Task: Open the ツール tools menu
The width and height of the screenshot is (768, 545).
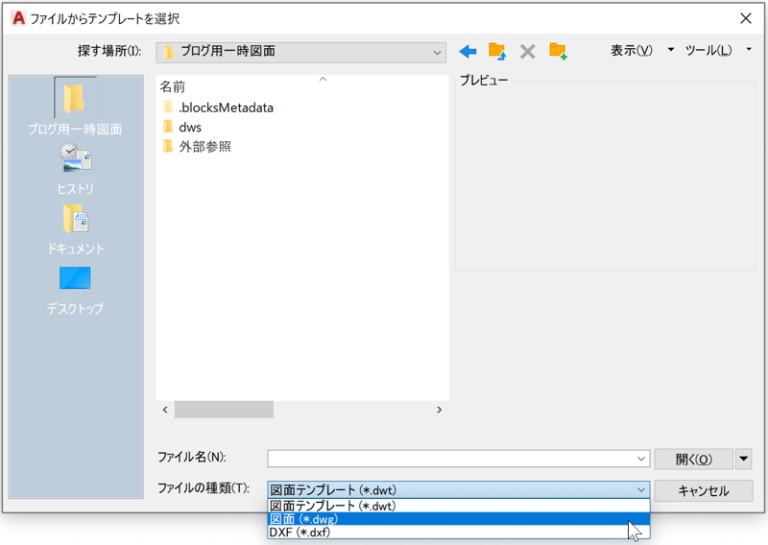Action: pyautogui.click(x=708, y=51)
